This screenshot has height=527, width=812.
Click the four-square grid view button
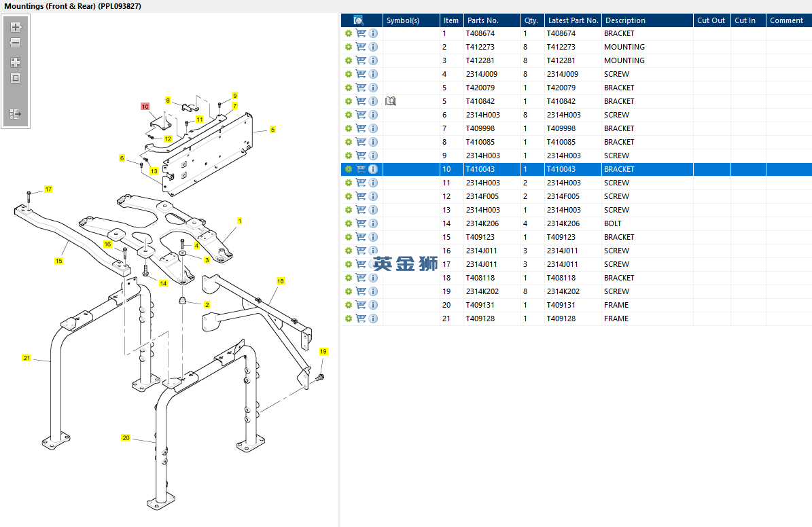(x=16, y=62)
